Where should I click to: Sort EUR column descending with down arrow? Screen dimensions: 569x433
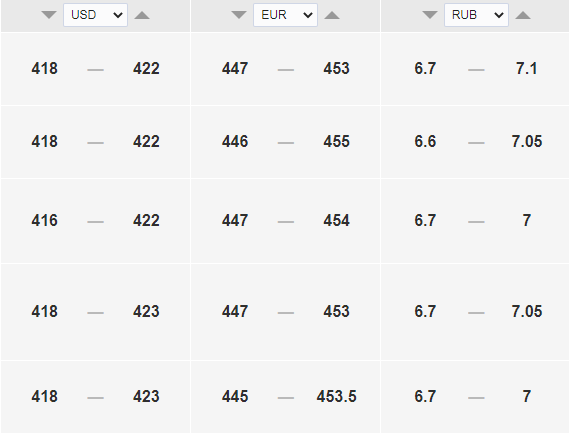239,15
